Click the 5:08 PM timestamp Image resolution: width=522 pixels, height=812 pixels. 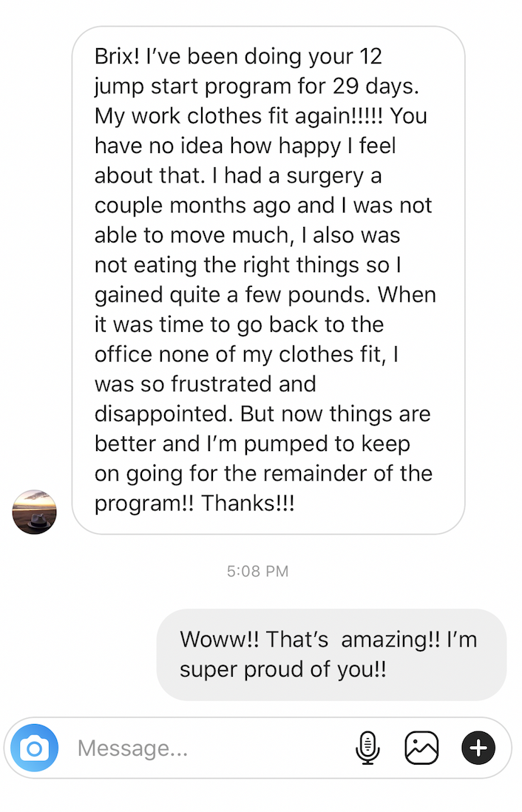click(257, 571)
